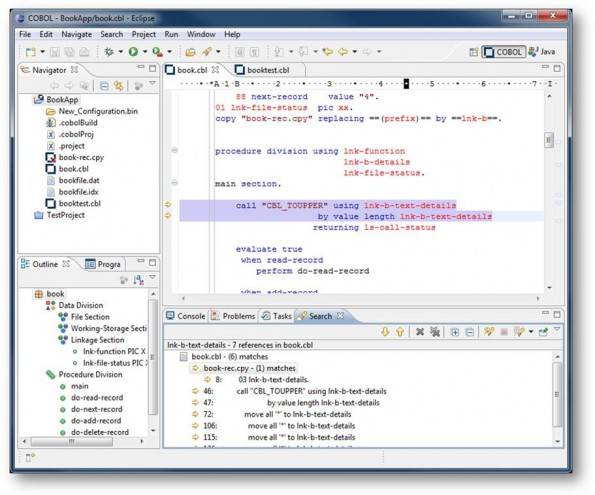Toggle the Sort button in Outline toolbar

pyautogui.click(x=139, y=280)
